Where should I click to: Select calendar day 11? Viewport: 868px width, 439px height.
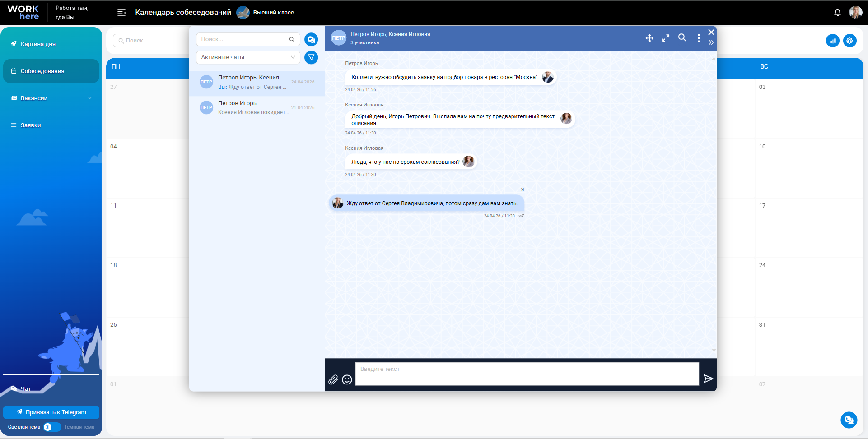[x=113, y=206]
